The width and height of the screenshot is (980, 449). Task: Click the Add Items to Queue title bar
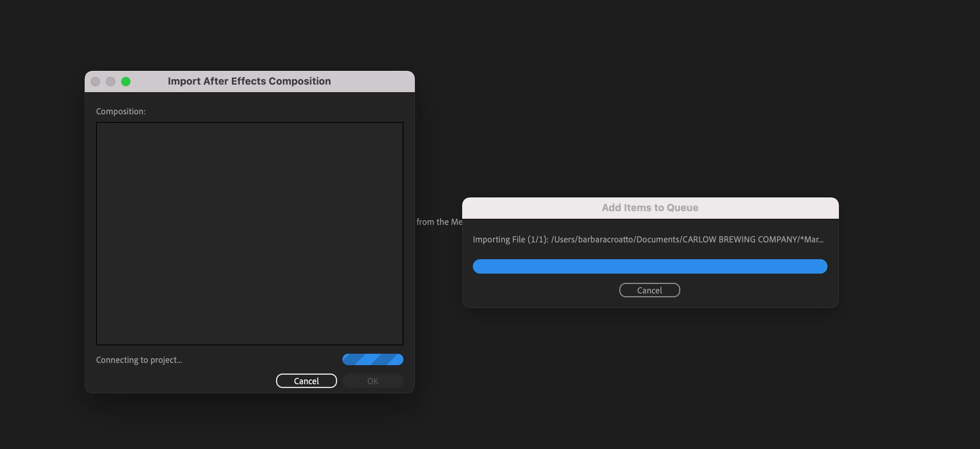point(650,208)
